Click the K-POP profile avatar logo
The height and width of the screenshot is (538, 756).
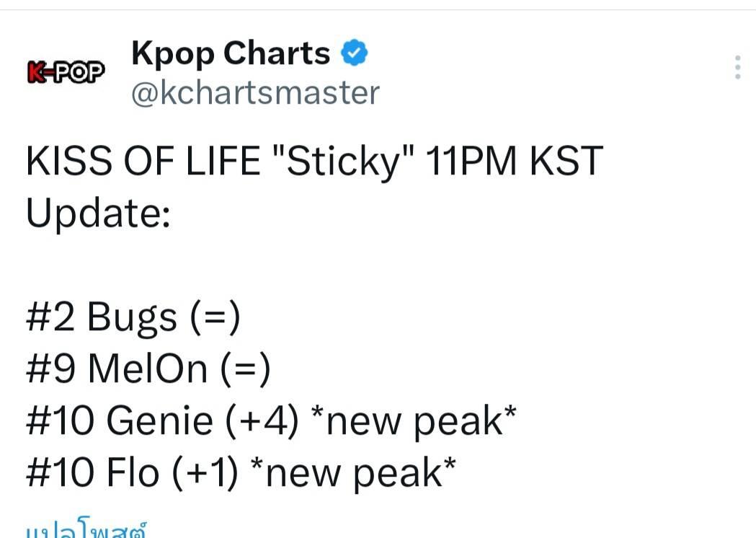click(66, 71)
